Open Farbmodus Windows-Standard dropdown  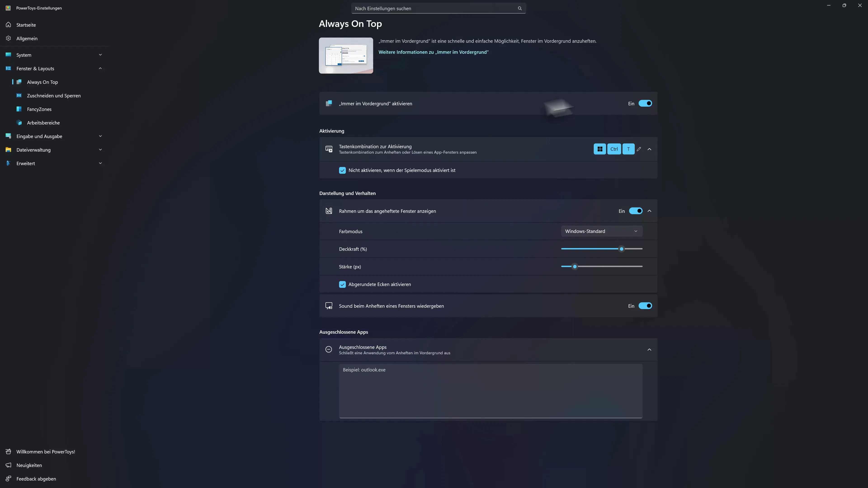point(601,231)
